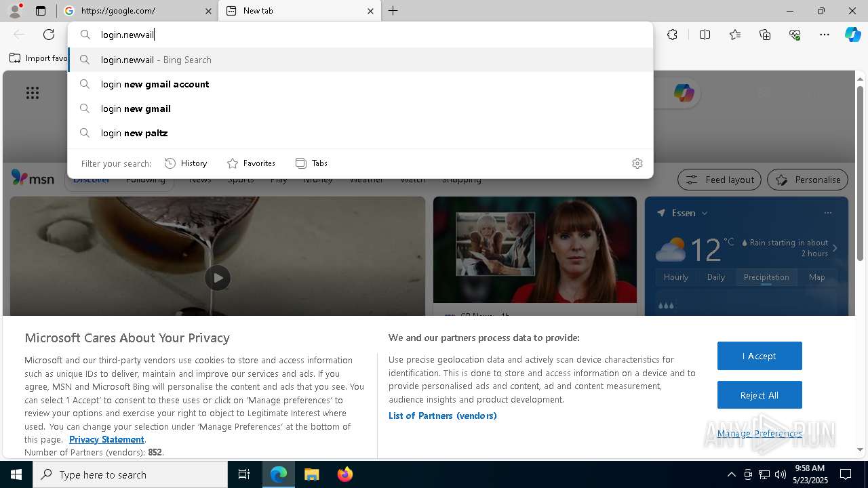868x488 pixels.
Task: Open the Privacy Statement link
Action: (106, 439)
